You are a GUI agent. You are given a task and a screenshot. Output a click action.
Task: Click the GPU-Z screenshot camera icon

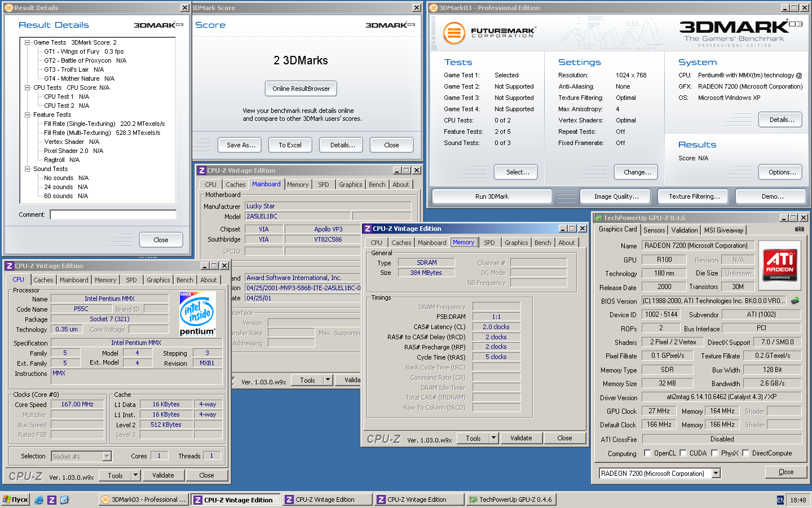(x=799, y=229)
